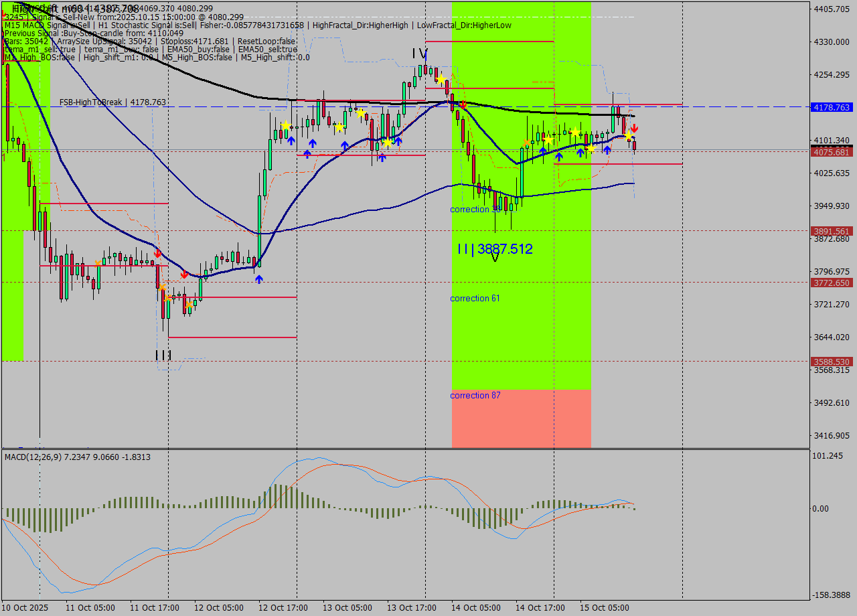Click the yellow star marker beside the 15 Oct candles
The height and width of the screenshot is (616, 857).
pos(628,136)
